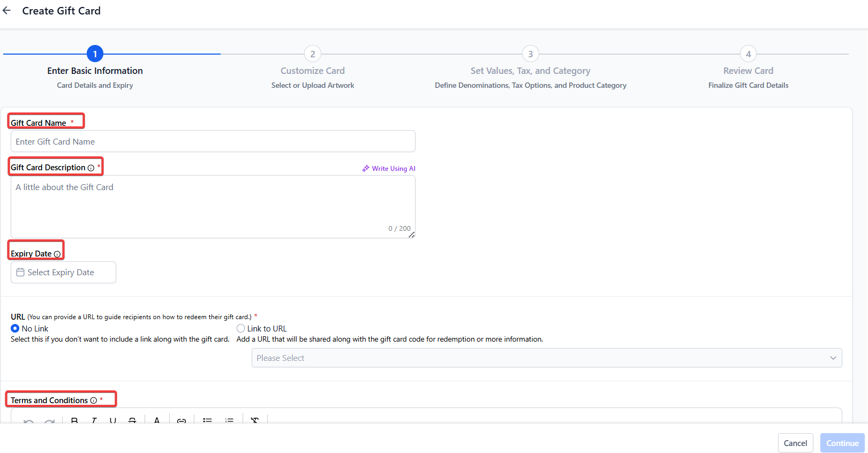
Task: Open the Select Expiry Date picker
Action: pyautogui.click(x=63, y=273)
